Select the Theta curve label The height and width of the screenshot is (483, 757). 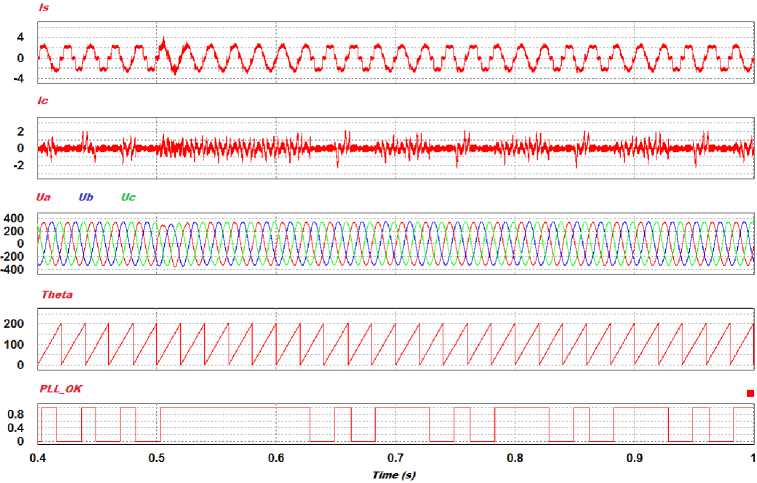pyautogui.click(x=57, y=295)
